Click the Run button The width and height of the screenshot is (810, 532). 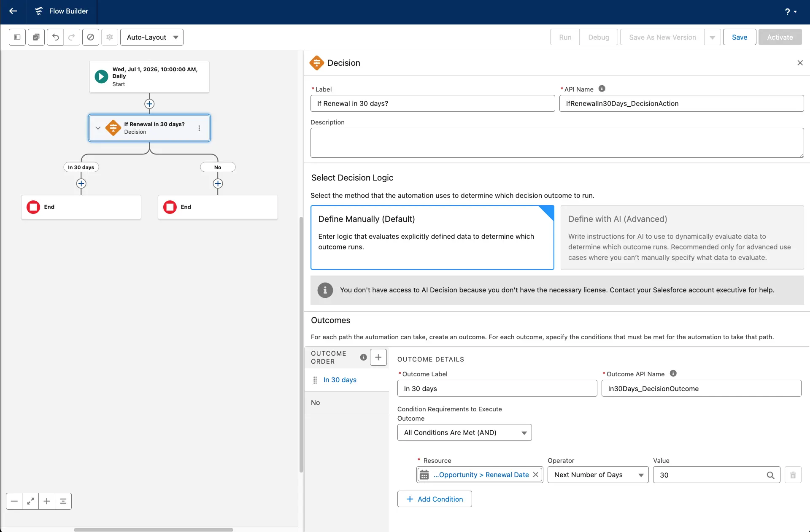[x=565, y=37]
